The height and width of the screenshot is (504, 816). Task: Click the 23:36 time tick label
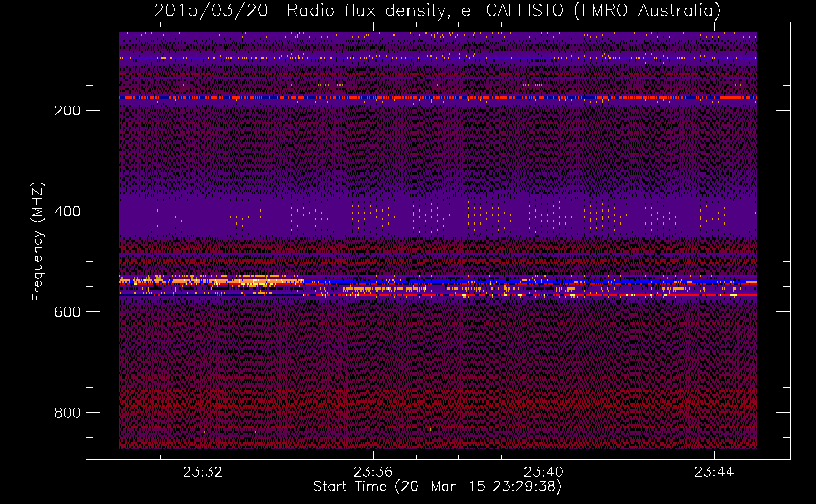[x=373, y=472]
